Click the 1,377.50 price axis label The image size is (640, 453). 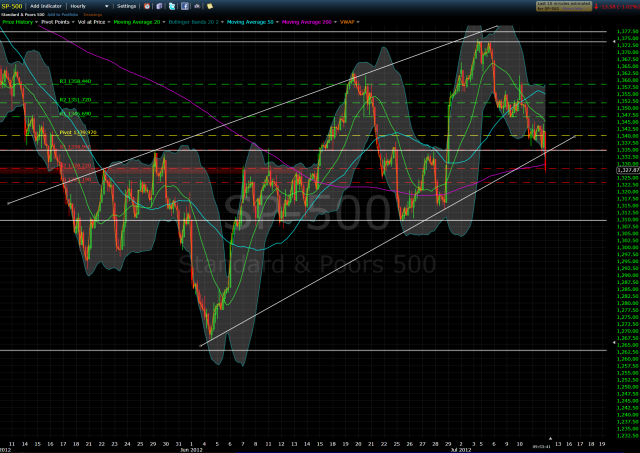[x=629, y=31]
